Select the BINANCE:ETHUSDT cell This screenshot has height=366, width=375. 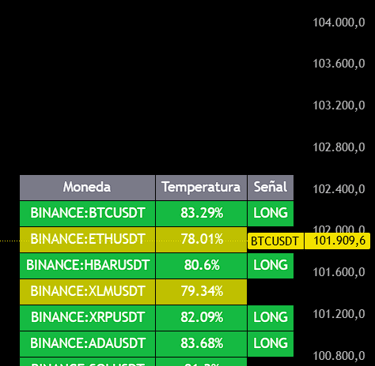tap(87, 239)
